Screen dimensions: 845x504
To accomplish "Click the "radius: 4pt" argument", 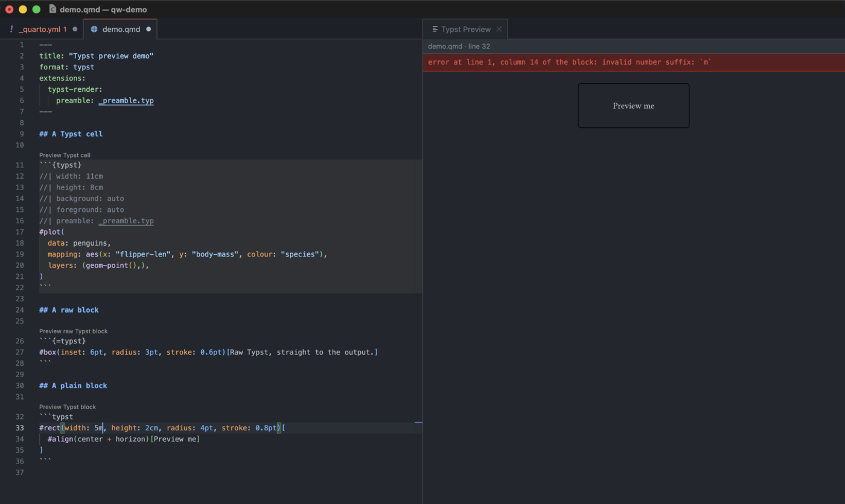I will click(190, 428).
